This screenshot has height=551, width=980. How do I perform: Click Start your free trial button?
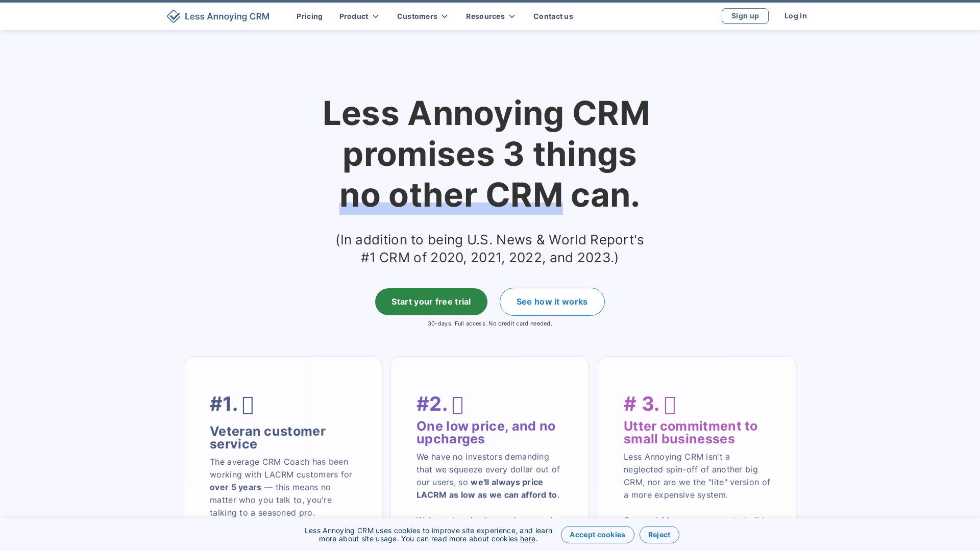(x=431, y=302)
